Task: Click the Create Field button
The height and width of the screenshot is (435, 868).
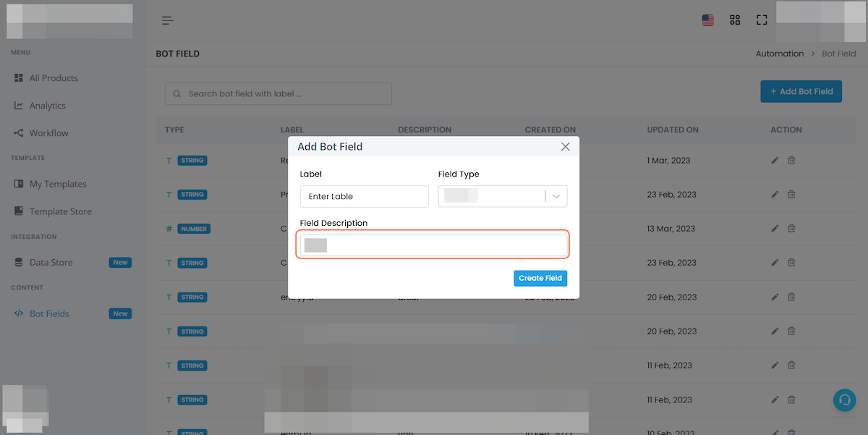Action: tap(540, 278)
